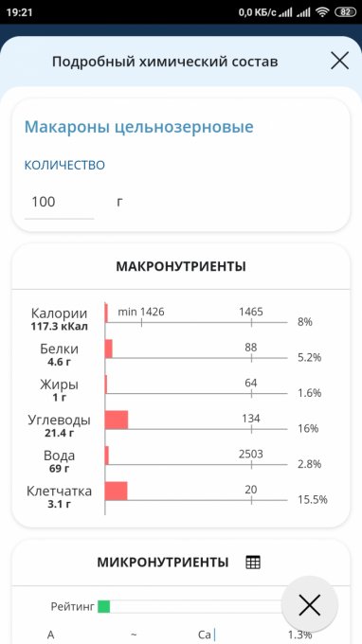The height and width of the screenshot is (644, 362).
Task: Tap the Wi-Fi status bar icon
Action: 322,12
